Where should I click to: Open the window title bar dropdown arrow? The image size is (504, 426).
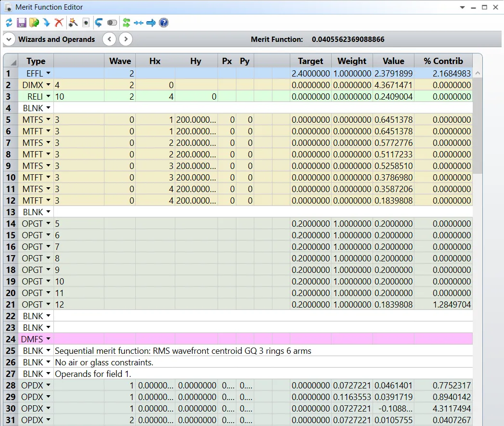(x=462, y=7)
